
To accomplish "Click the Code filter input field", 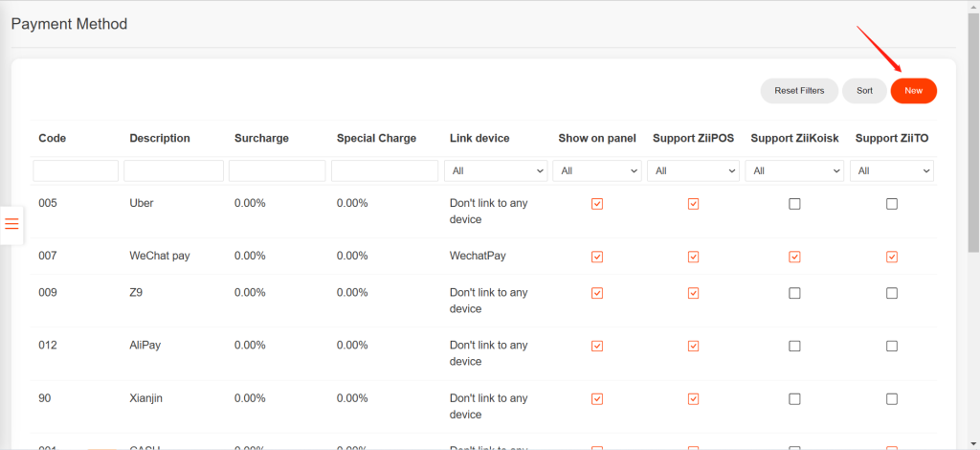I will coord(76,170).
